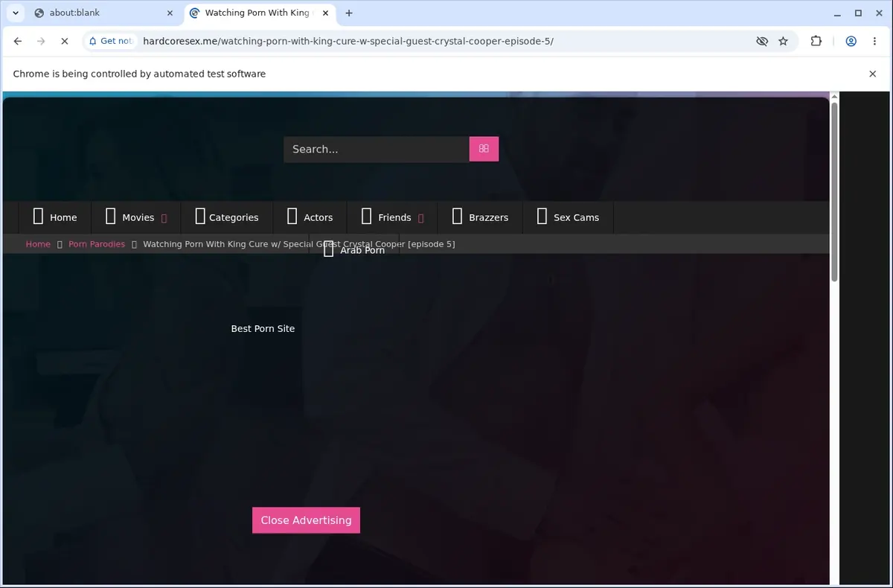
Task: Open the Sex Cams navigation item
Action: coord(569,217)
